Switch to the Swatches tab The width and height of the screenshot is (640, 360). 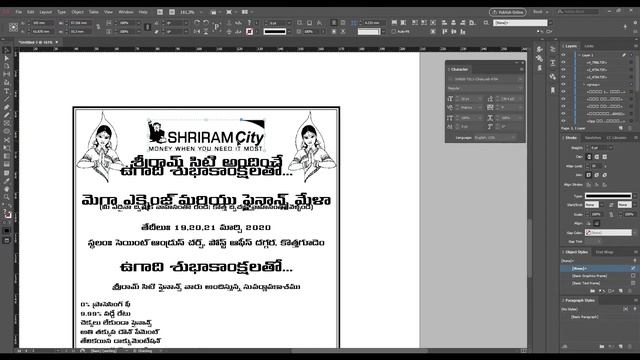coord(593,138)
